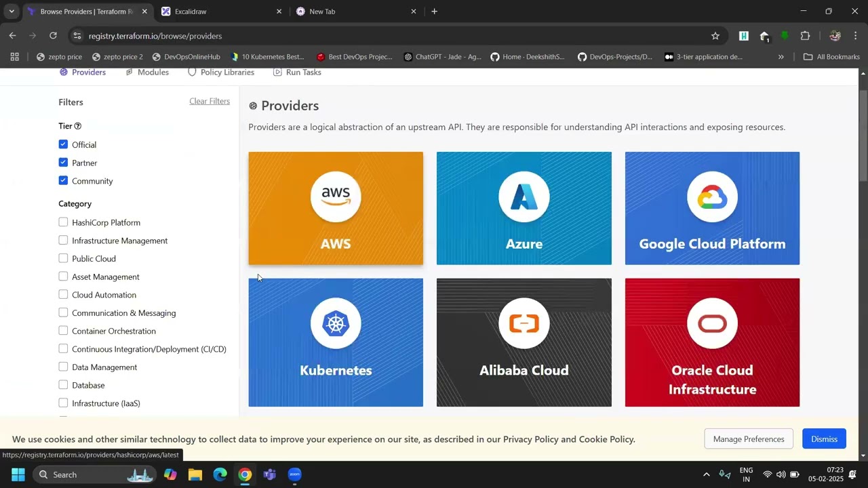The image size is (868, 488).
Task: Open the AWS provider card
Action: pos(336,208)
